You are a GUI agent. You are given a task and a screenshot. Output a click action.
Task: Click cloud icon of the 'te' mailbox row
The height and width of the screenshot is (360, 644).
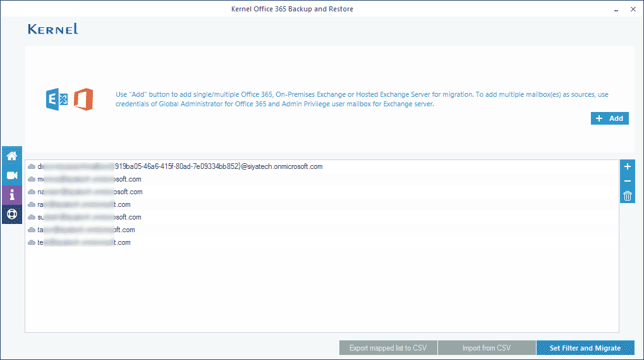click(31, 242)
